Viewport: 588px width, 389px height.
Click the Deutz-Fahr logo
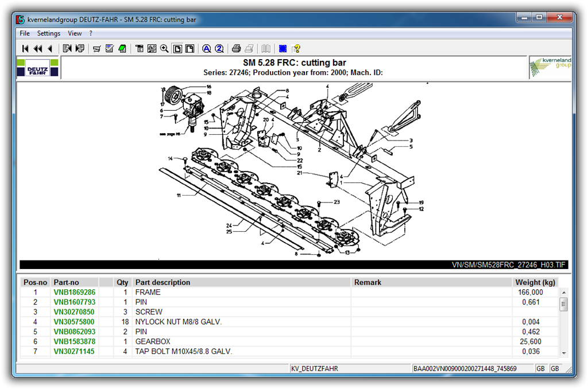coord(37,68)
